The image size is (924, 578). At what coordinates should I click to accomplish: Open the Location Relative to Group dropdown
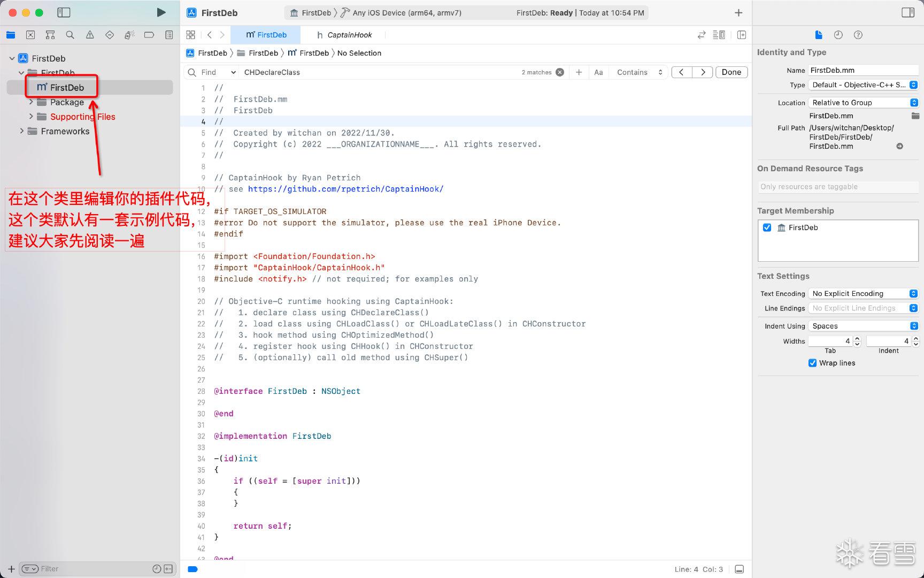click(863, 102)
